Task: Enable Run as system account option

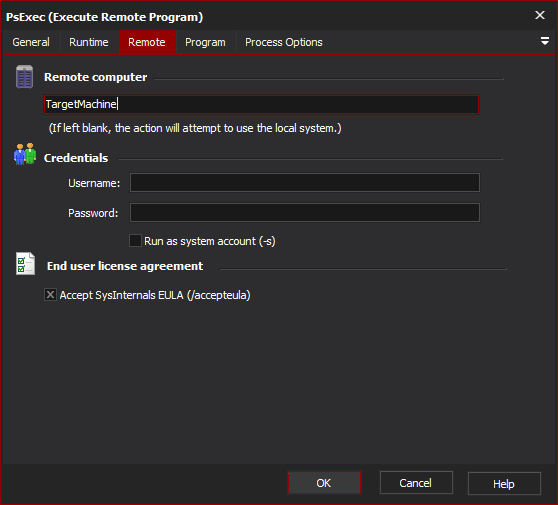Action: coord(135,241)
